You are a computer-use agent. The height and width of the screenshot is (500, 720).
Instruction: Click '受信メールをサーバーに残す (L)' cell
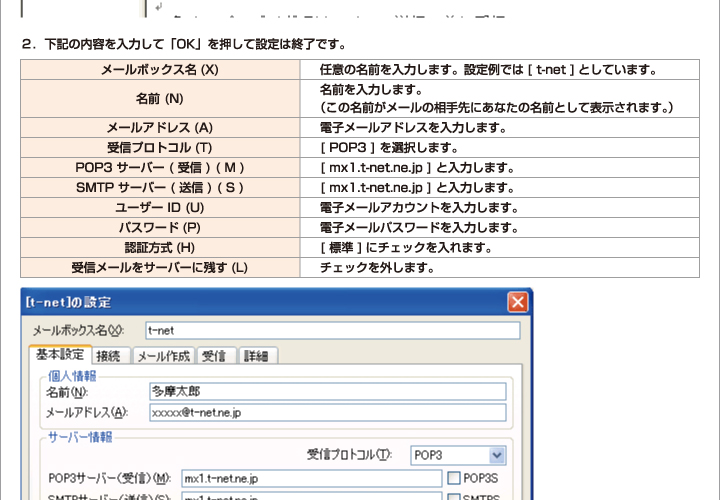coord(160,267)
